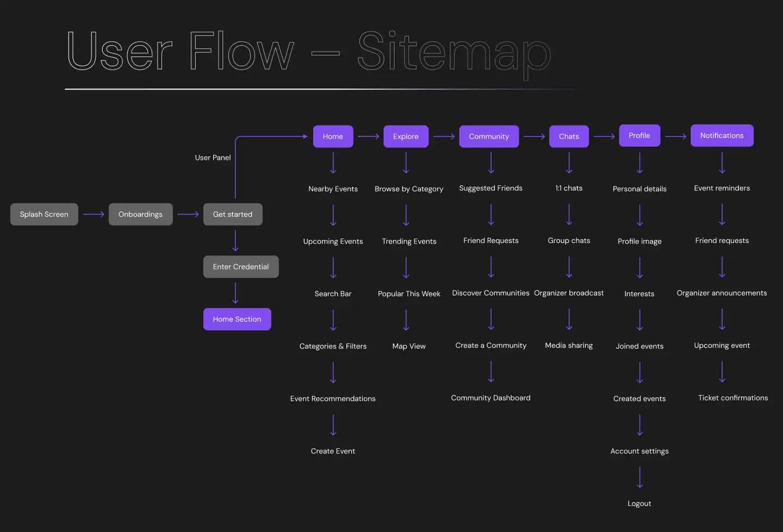Click down arrow below Get started

tap(235, 240)
